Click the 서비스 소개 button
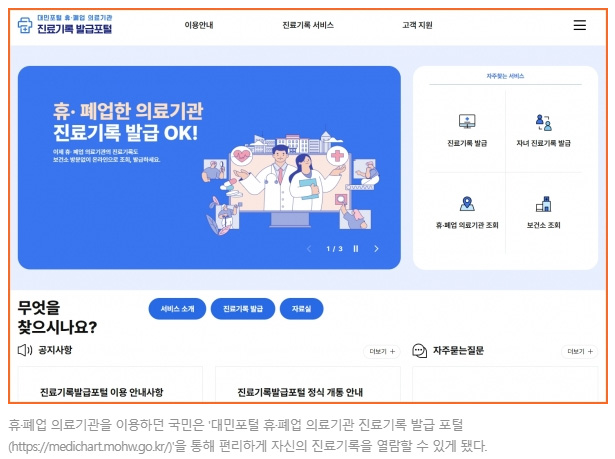 (x=177, y=309)
